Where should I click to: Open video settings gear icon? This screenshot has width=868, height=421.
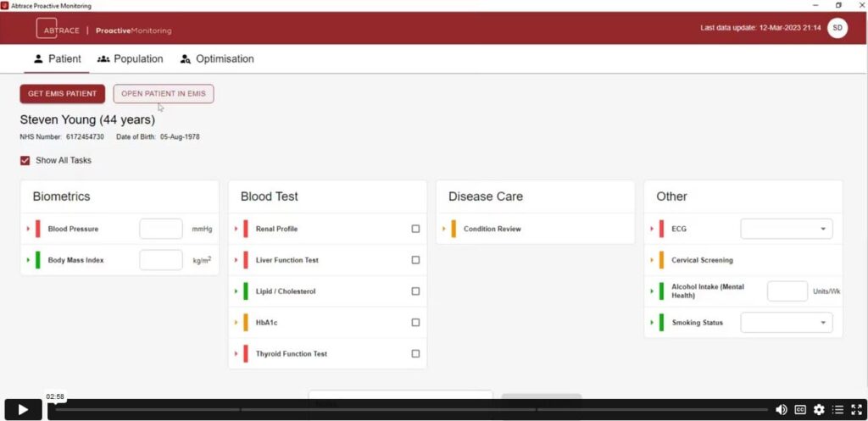click(x=819, y=409)
